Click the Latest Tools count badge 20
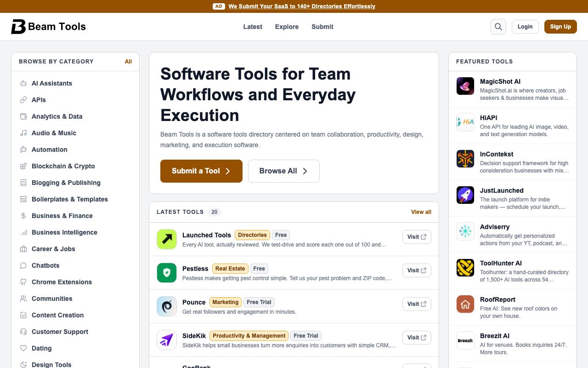 click(215, 212)
